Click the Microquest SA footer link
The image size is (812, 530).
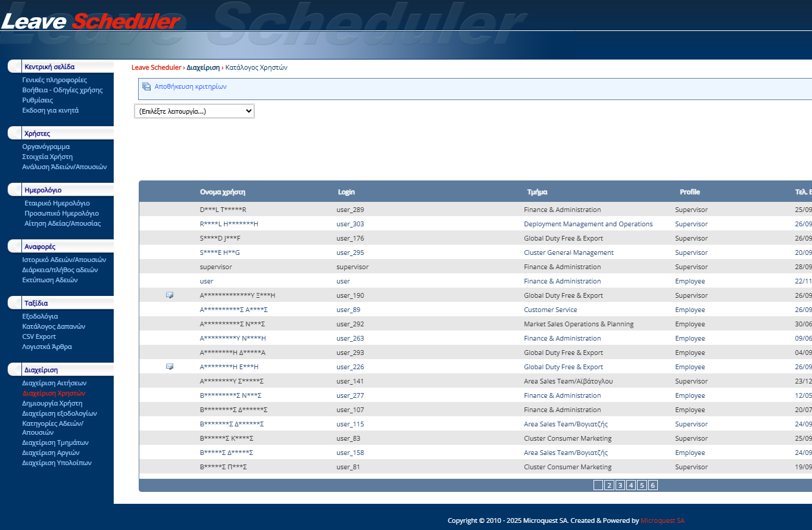663,520
